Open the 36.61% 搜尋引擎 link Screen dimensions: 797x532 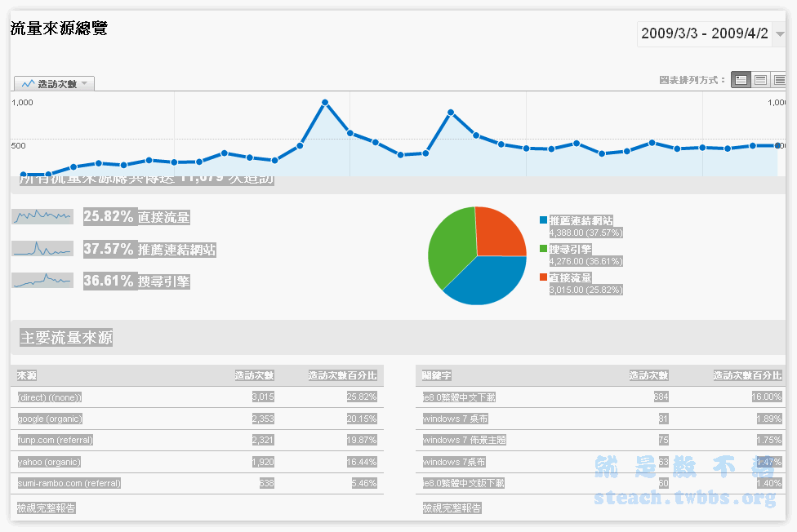pyautogui.click(x=136, y=281)
